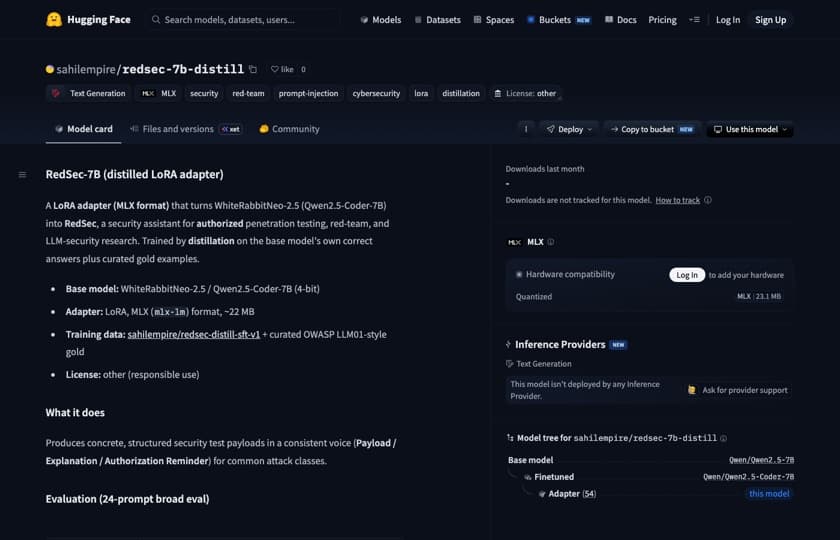Open the Models menu item
This screenshot has height=540, width=840.
tap(380, 20)
